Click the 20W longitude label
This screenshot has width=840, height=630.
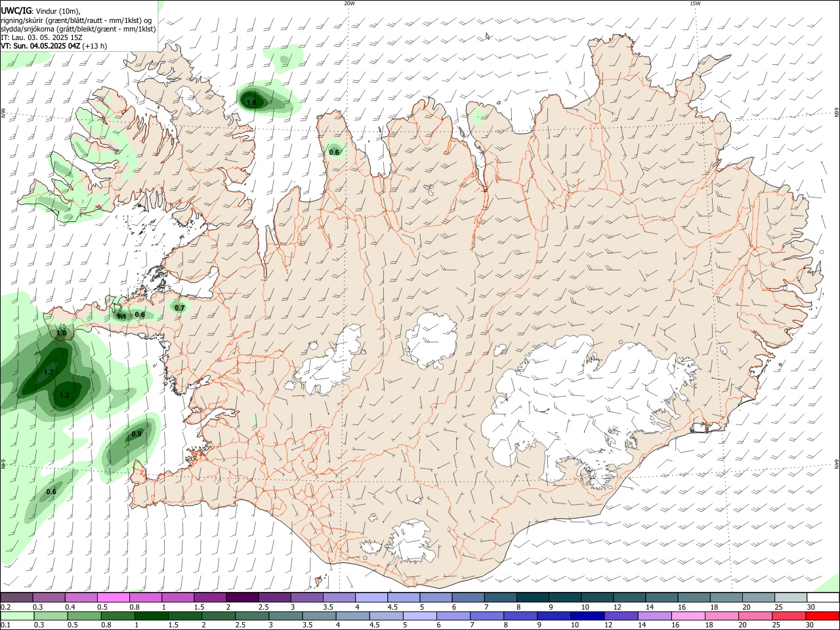point(349,3)
